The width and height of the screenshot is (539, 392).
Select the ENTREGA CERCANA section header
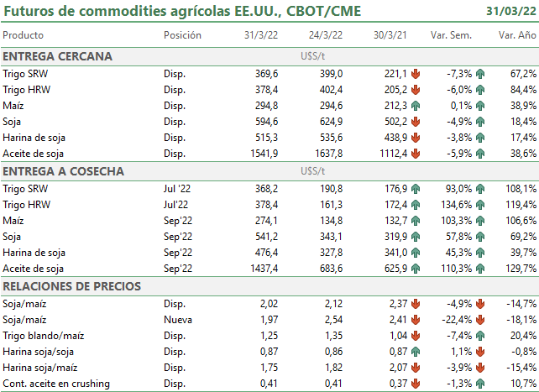[x=57, y=56]
